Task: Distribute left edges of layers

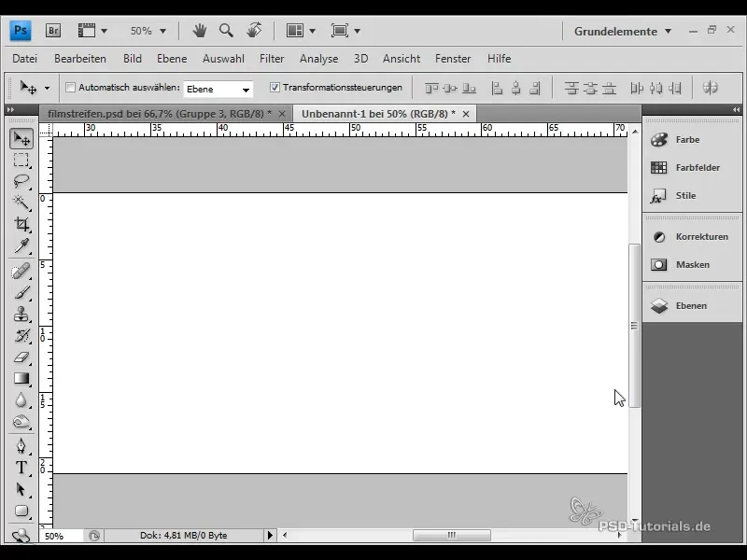Action: pyautogui.click(x=637, y=88)
